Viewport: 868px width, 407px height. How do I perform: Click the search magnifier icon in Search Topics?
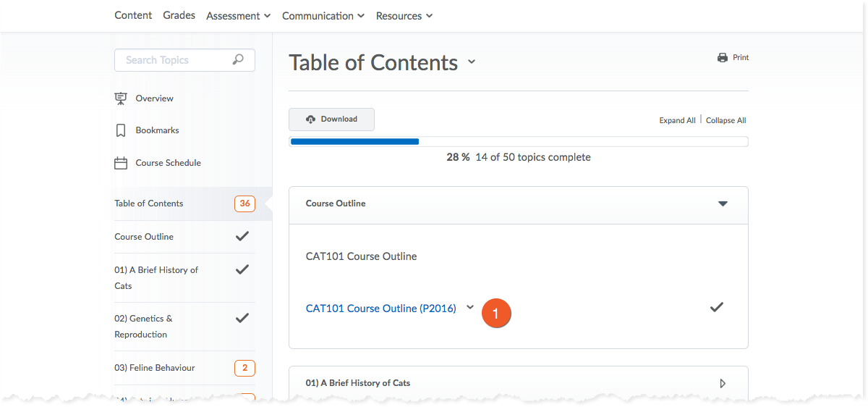click(238, 60)
